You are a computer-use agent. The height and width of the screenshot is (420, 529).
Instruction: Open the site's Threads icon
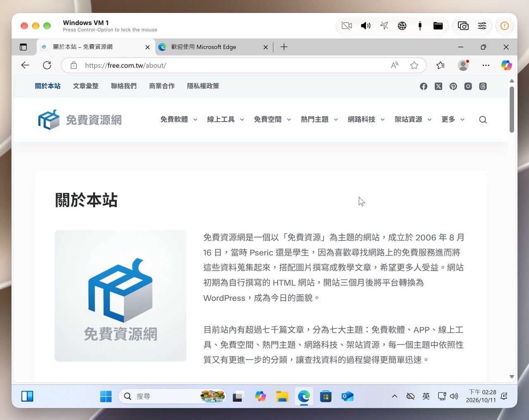[x=483, y=86]
